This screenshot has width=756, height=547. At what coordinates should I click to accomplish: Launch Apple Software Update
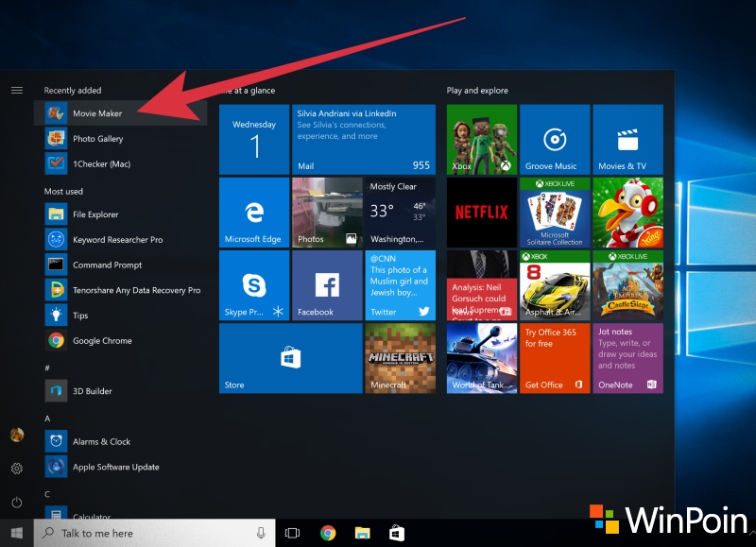pos(121,467)
